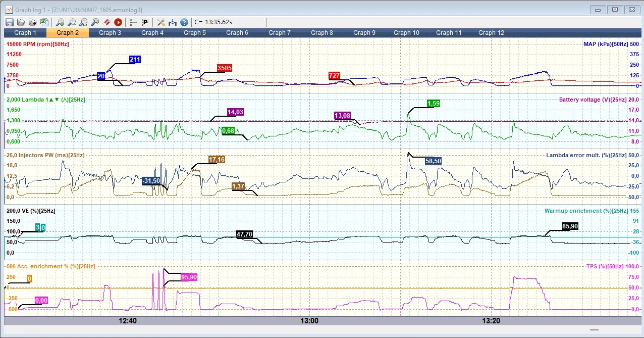Click the navy 58,50 lambda error marker
This screenshot has width=644, height=338.
pyautogui.click(x=434, y=161)
